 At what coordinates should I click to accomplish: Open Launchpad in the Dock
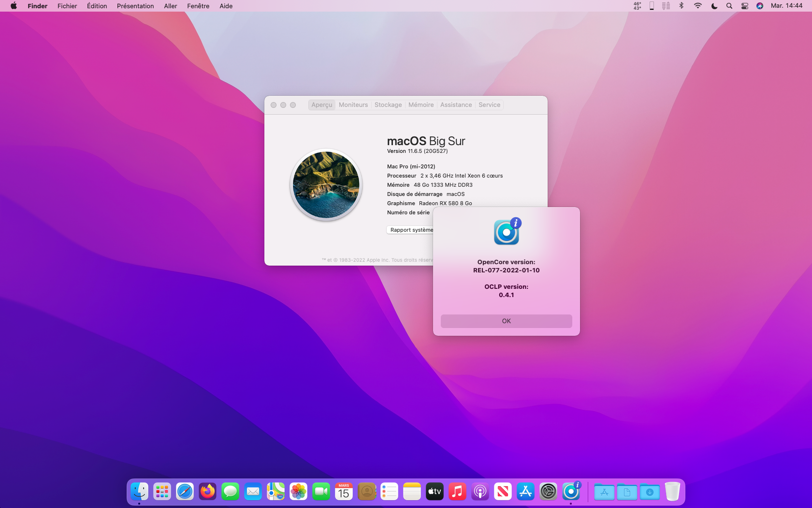coord(162,492)
